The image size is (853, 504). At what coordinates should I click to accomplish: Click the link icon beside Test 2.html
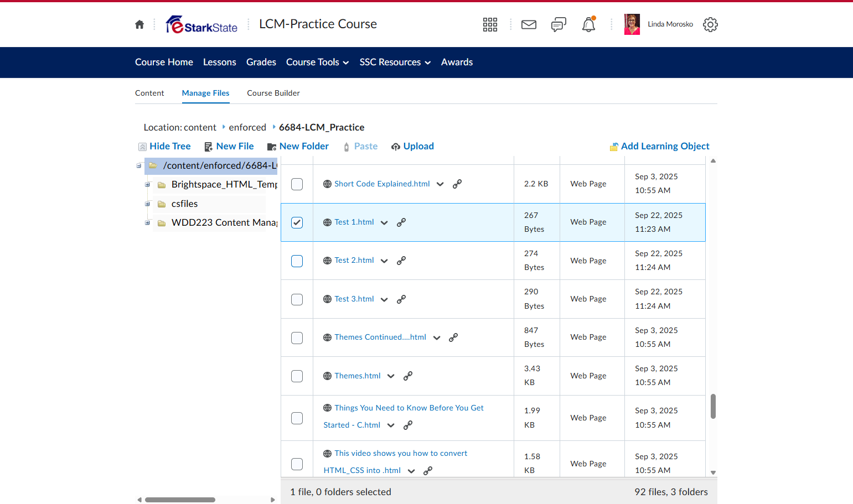pyautogui.click(x=401, y=261)
